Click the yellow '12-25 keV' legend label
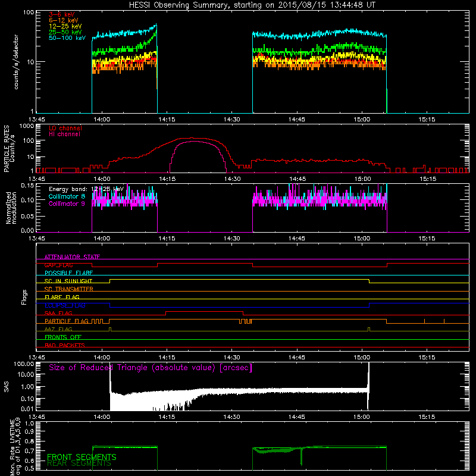Screen dimensions: 476x476 [x=65, y=26]
